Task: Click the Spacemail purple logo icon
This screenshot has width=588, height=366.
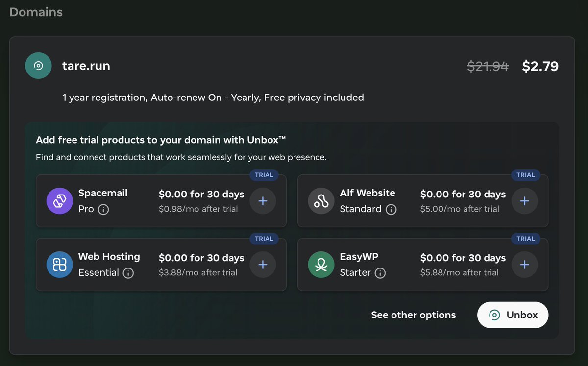Action: coord(60,201)
